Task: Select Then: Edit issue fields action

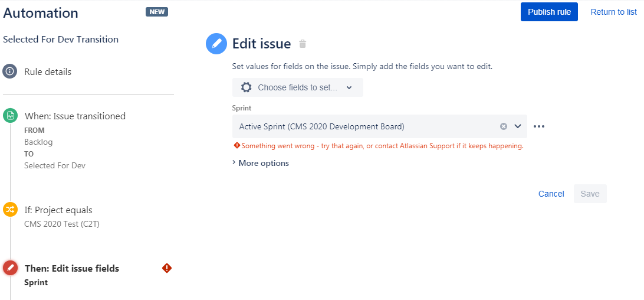Action: click(72, 269)
